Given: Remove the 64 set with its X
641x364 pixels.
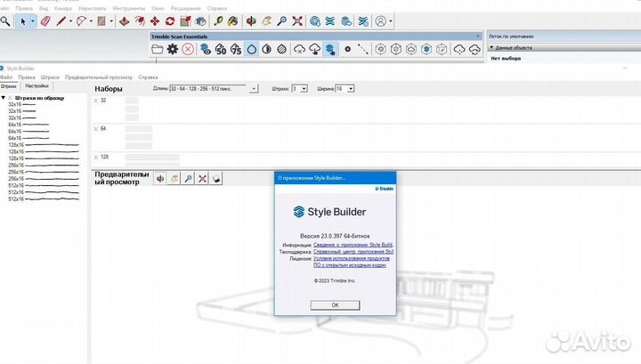Looking at the screenshot, I should tap(96, 129).
